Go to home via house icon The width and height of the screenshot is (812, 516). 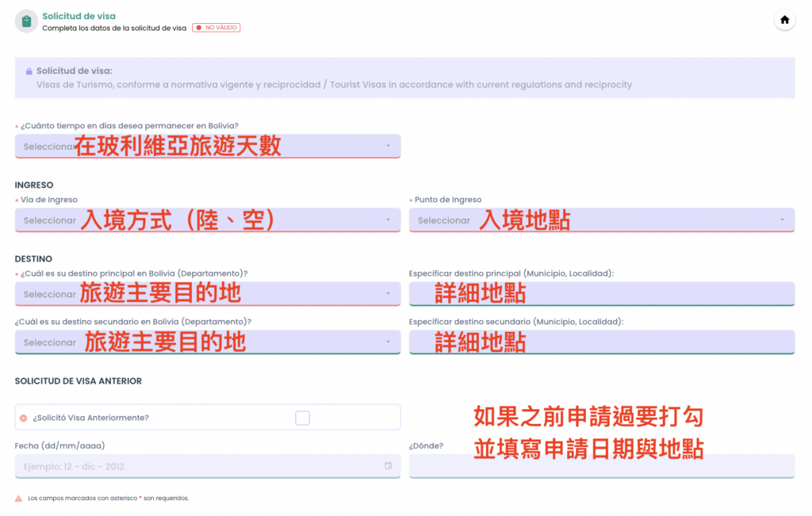point(784,20)
